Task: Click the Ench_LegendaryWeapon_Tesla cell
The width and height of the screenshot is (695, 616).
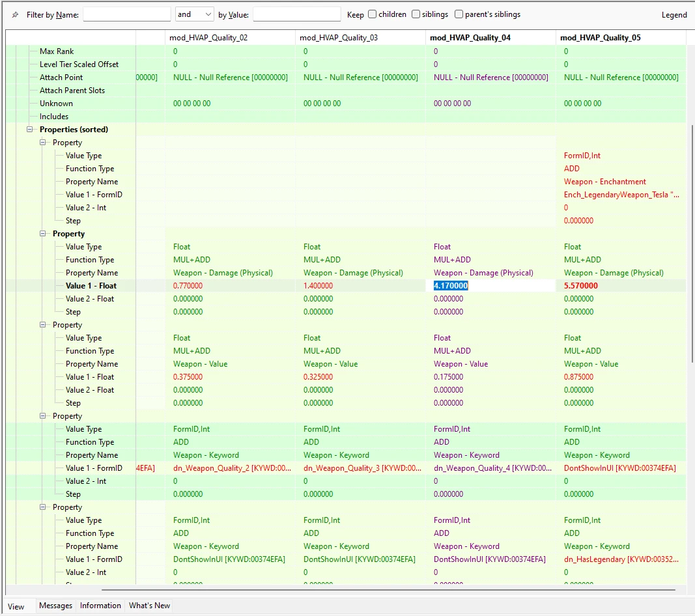Action: 621,195
